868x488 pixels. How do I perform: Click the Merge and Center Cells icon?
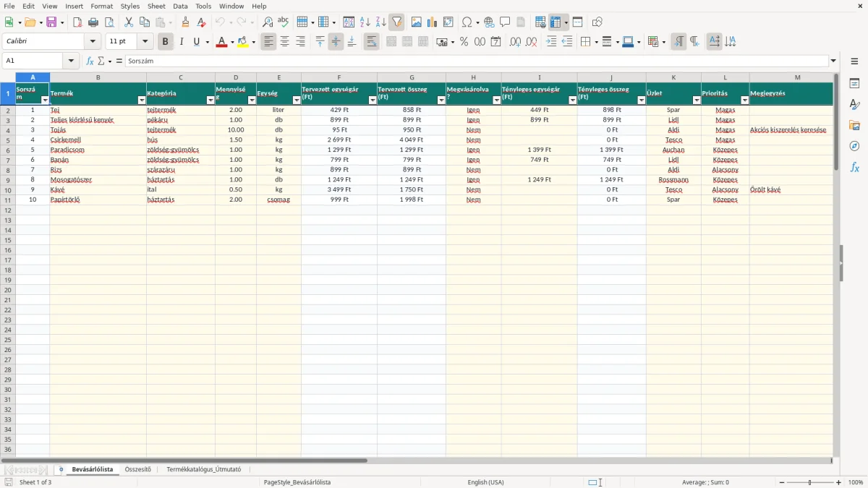point(391,42)
